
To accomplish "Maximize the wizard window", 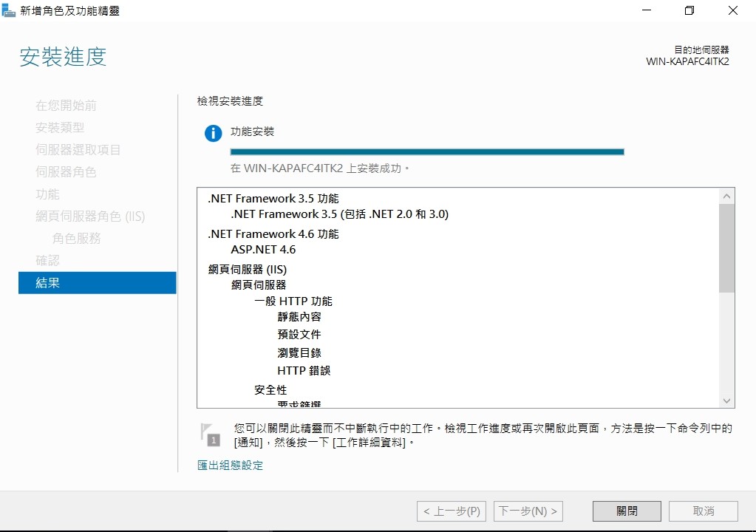I will [689, 10].
